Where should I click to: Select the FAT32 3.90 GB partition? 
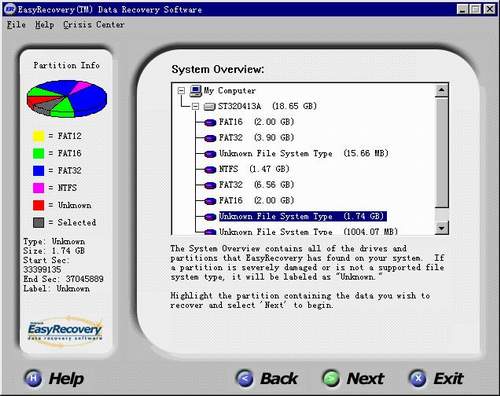pyautogui.click(x=256, y=138)
